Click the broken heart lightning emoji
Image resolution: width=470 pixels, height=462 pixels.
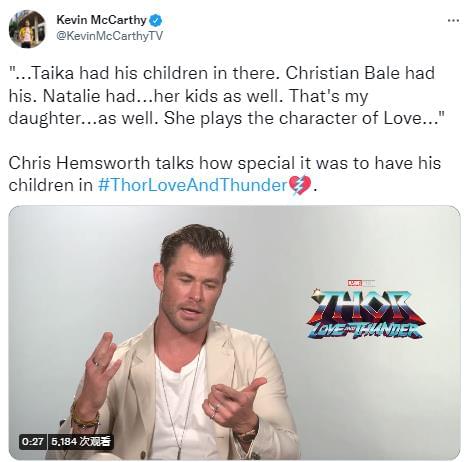tap(300, 185)
